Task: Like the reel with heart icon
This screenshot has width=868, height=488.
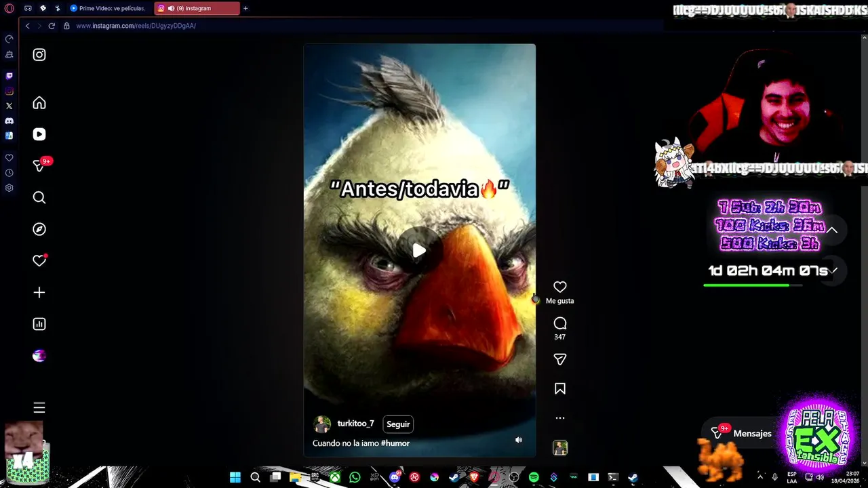Action: tap(560, 287)
